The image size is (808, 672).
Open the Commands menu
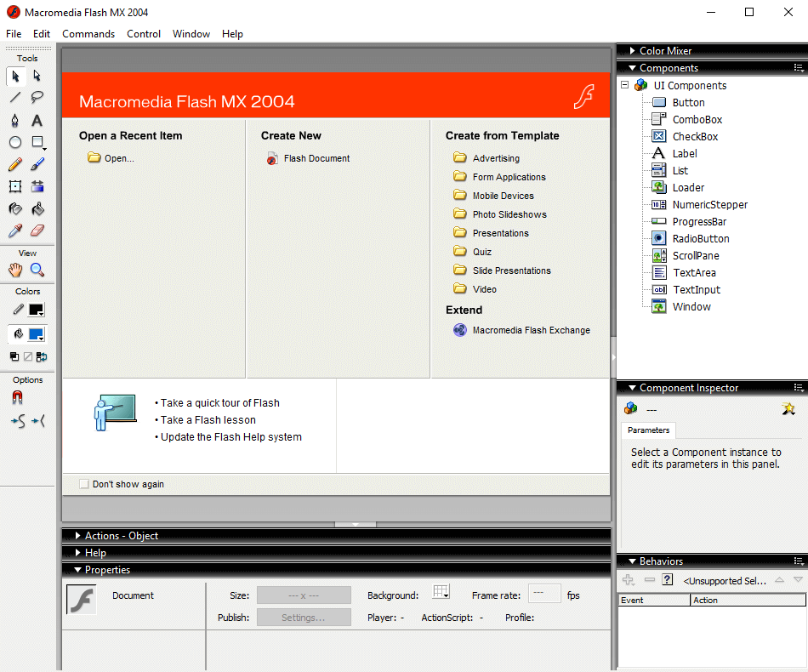[88, 34]
